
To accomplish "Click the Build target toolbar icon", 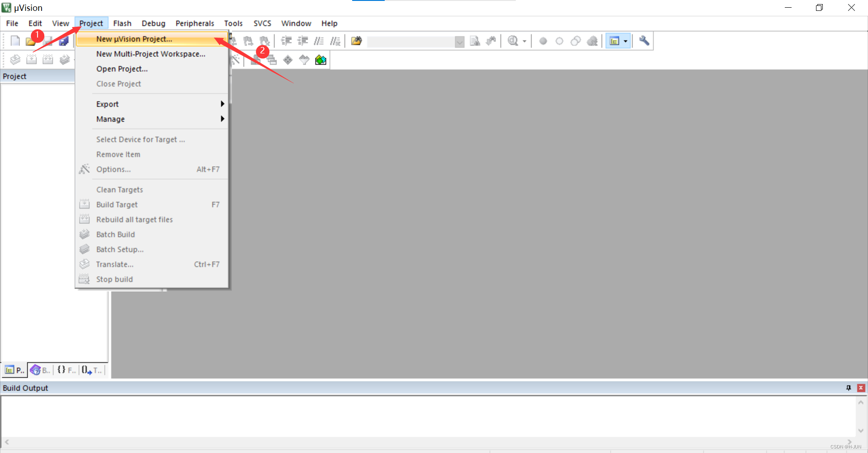I will 32,60.
